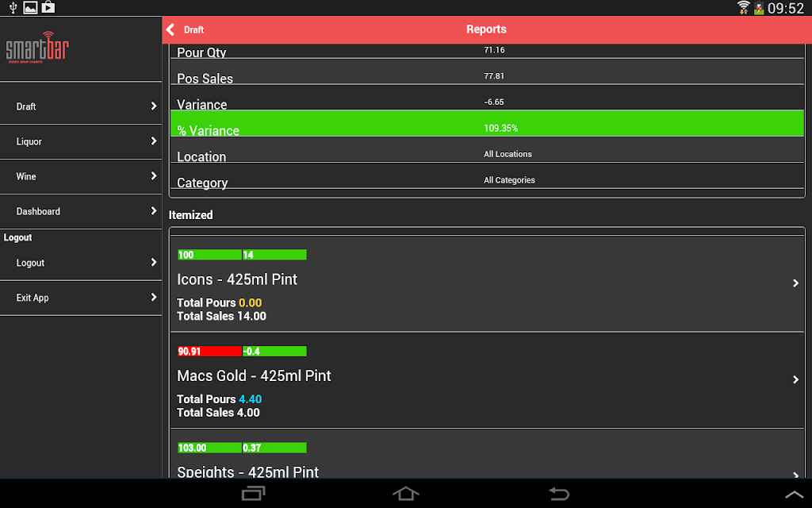Open Icons - 425ml Pint details chevron
This screenshot has width=812, height=508.
pyautogui.click(x=796, y=283)
